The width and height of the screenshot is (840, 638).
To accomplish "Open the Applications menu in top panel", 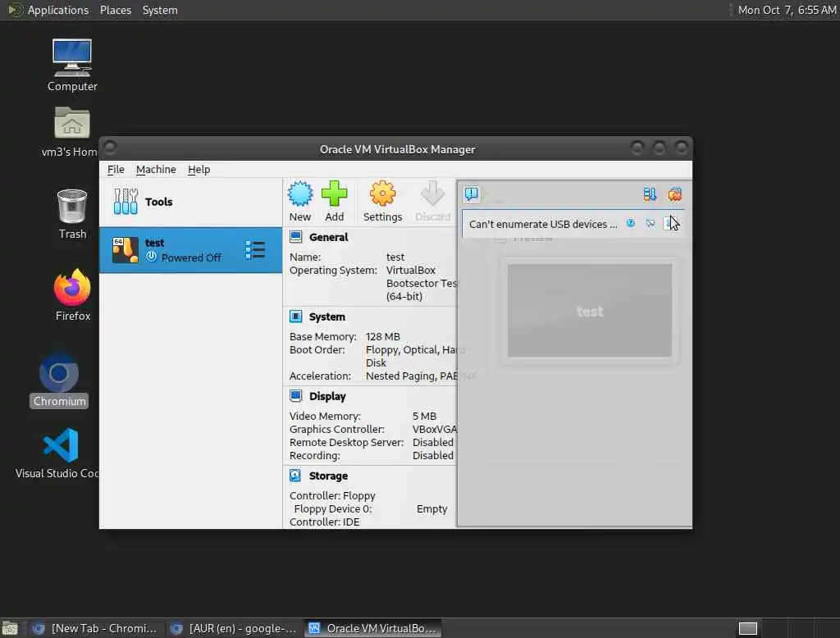I will coord(58,10).
